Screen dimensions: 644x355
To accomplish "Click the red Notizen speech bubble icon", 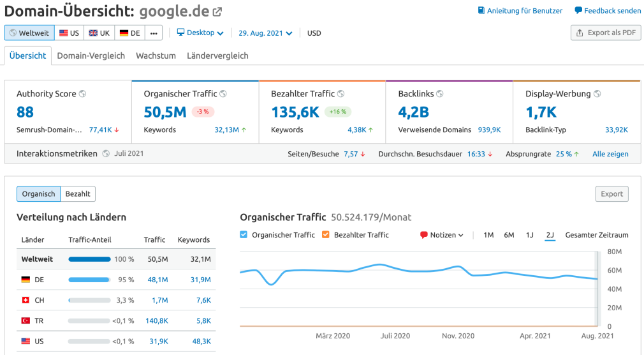I will click(424, 235).
